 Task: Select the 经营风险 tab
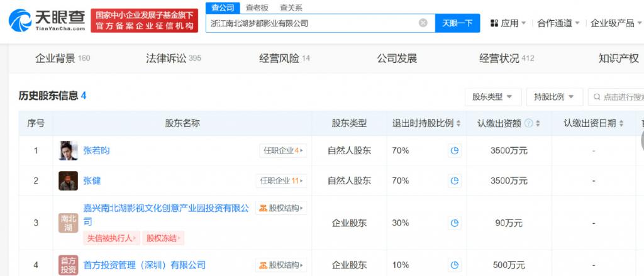pyautogui.click(x=284, y=58)
